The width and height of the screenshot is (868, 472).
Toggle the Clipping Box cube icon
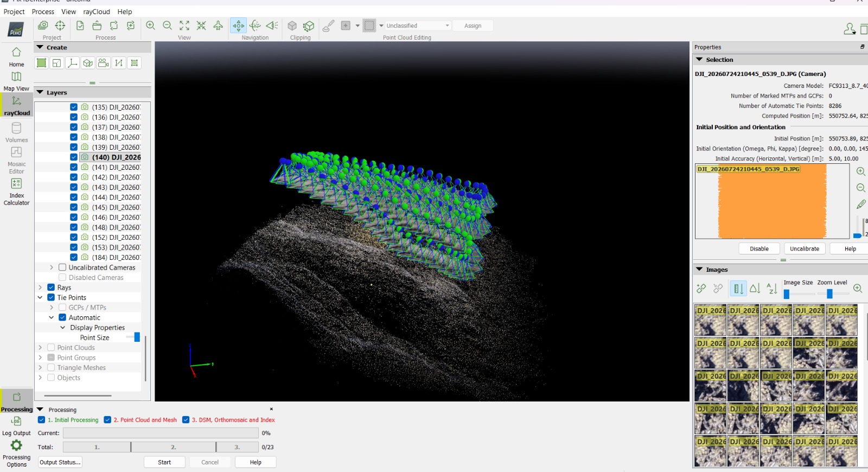292,25
